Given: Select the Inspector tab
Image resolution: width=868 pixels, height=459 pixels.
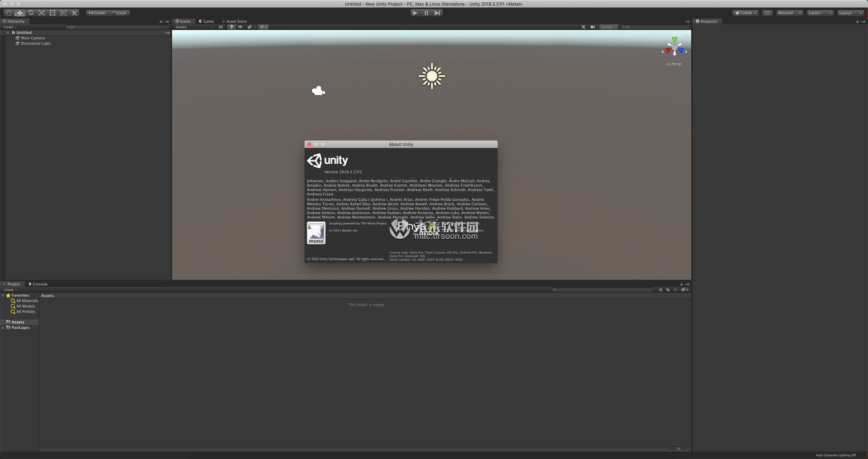Looking at the screenshot, I should pos(707,21).
